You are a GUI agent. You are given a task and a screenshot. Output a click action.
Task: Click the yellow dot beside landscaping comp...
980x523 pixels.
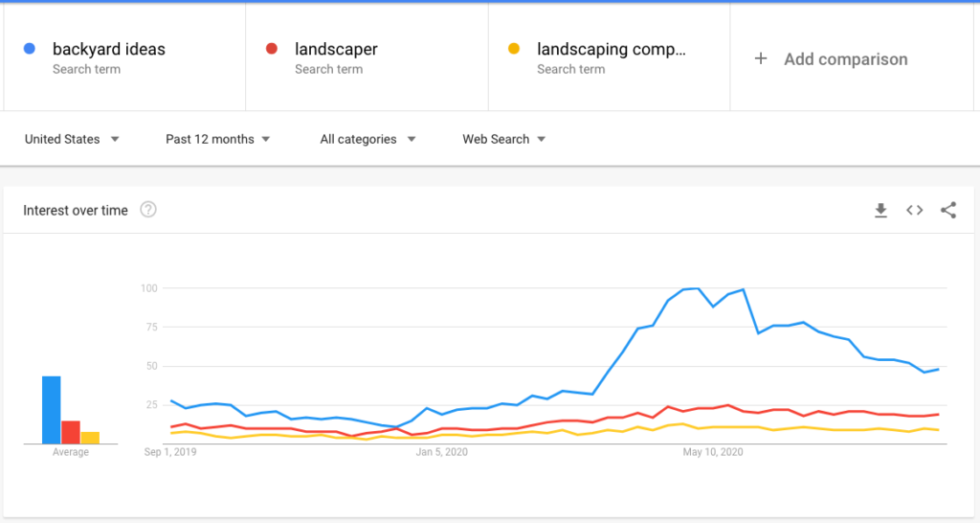514,48
